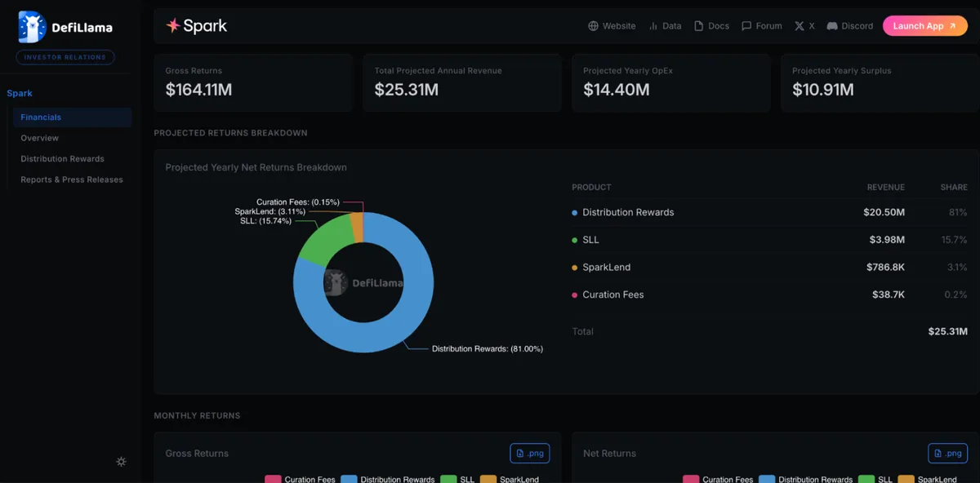
Task: Click the DefiLlama llama logo icon
Action: 32,27
